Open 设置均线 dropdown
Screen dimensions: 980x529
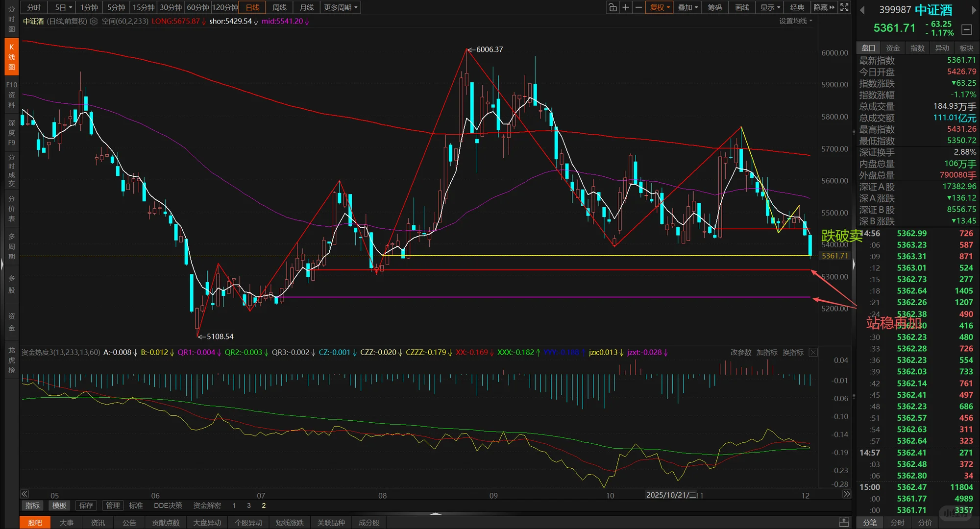pyautogui.click(x=796, y=21)
